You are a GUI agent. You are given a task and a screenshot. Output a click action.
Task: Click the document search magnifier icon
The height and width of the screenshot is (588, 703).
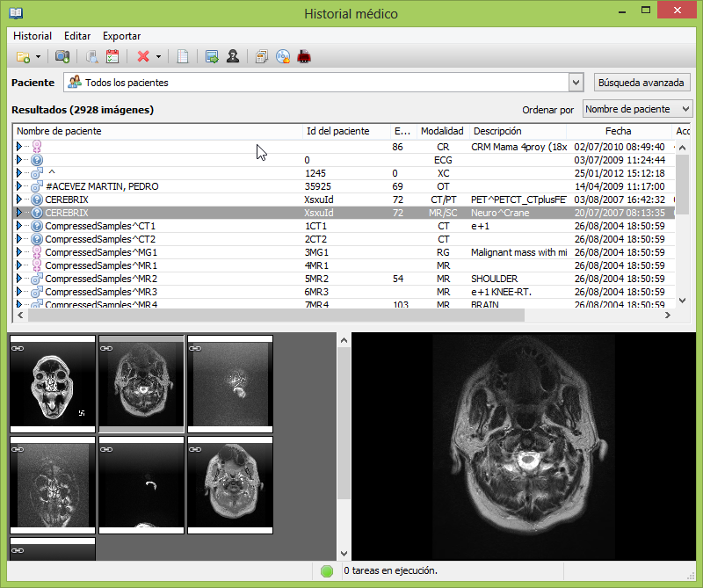[x=92, y=57]
